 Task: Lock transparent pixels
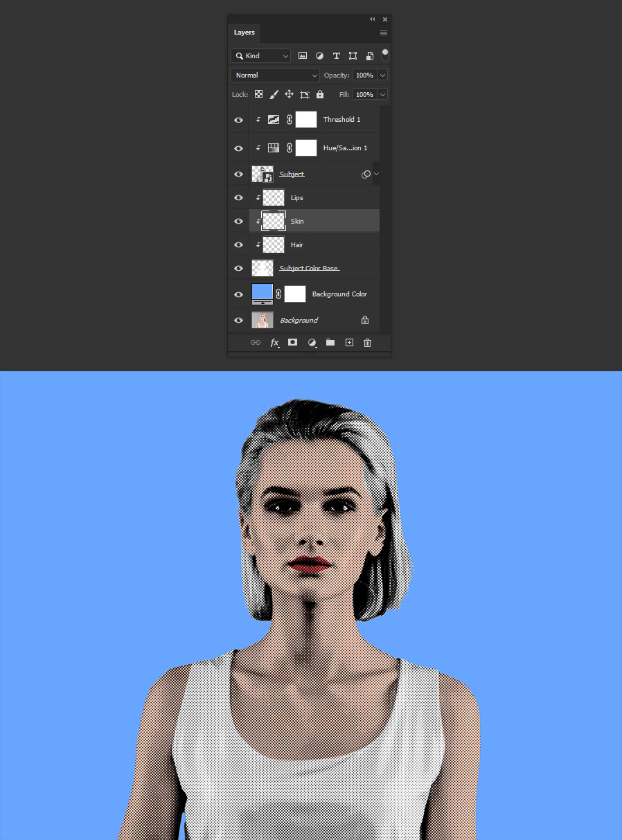pyautogui.click(x=258, y=94)
